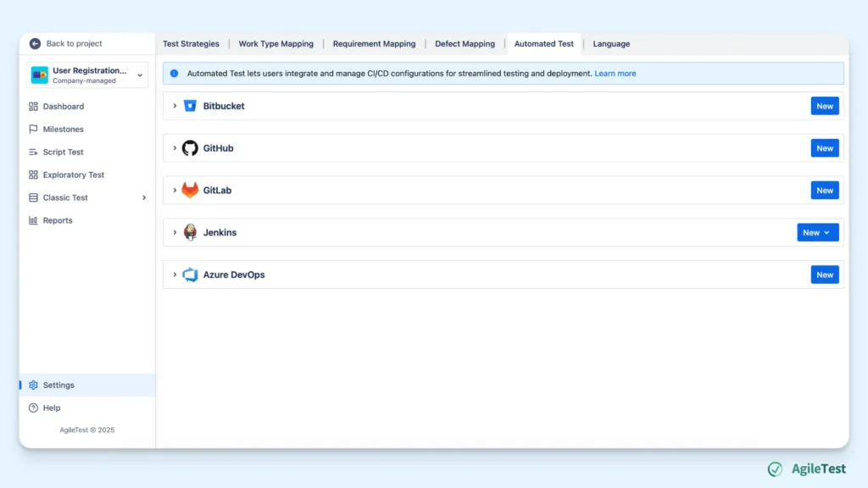Image resolution: width=868 pixels, height=488 pixels.
Task: Click the Back to project arrow icon
Action: coord(35,43)
